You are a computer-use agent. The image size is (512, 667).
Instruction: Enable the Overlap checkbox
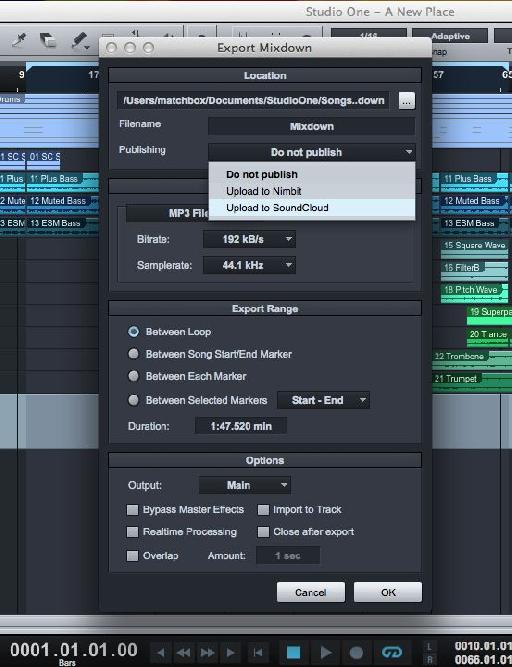tap(132, 556)
